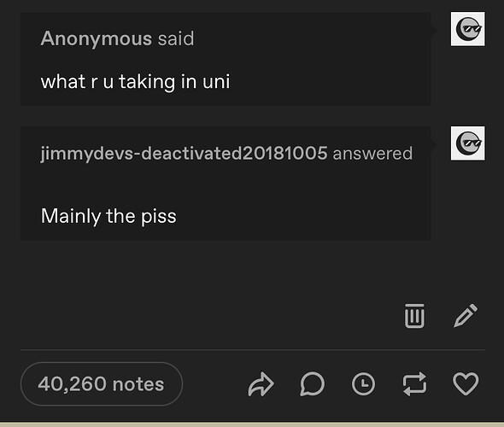Delete the post with the trash icon
504x427 pixels.
tap(414, 316)
